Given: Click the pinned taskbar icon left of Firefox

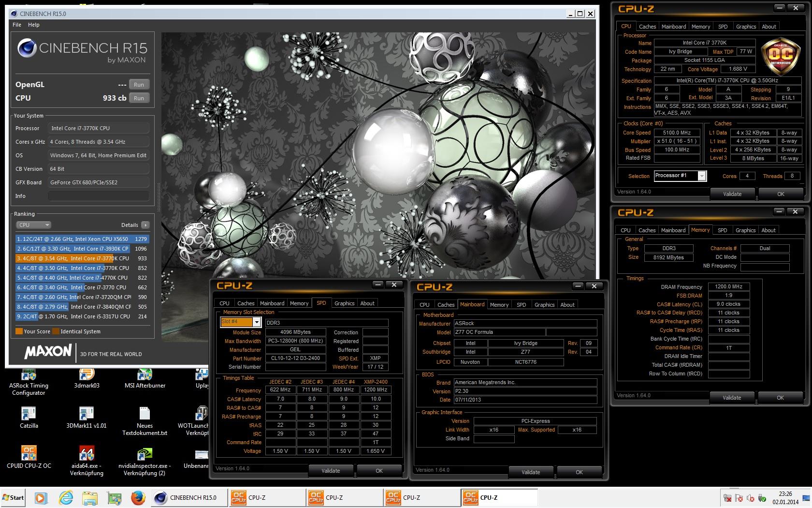Looking at the screenshot, I should coord(114,497).
